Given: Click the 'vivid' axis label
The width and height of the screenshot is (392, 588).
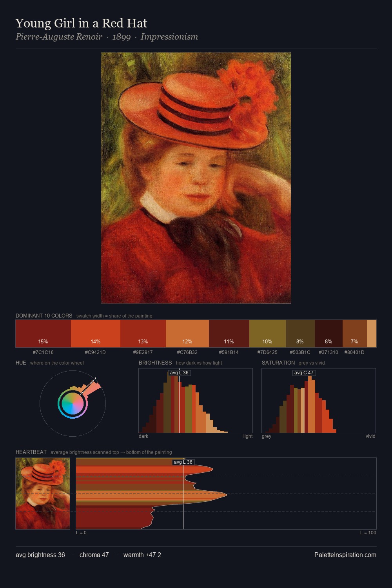Looking at the screenshot, I should click(370, 436).
